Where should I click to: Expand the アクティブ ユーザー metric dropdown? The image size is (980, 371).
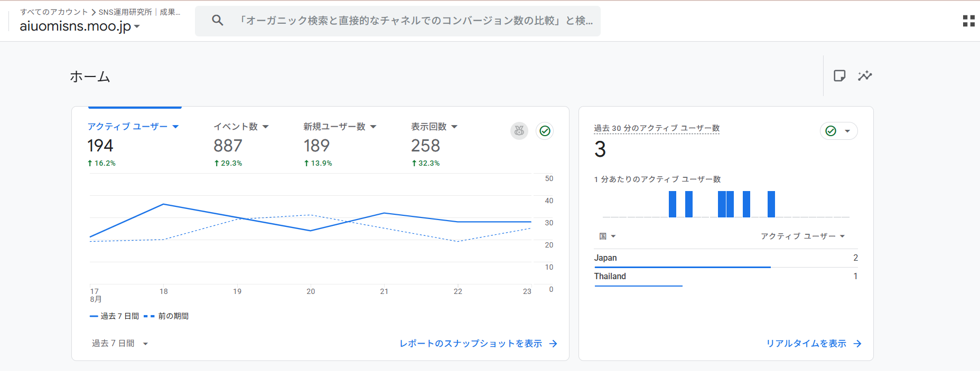(x=175, y=127)
